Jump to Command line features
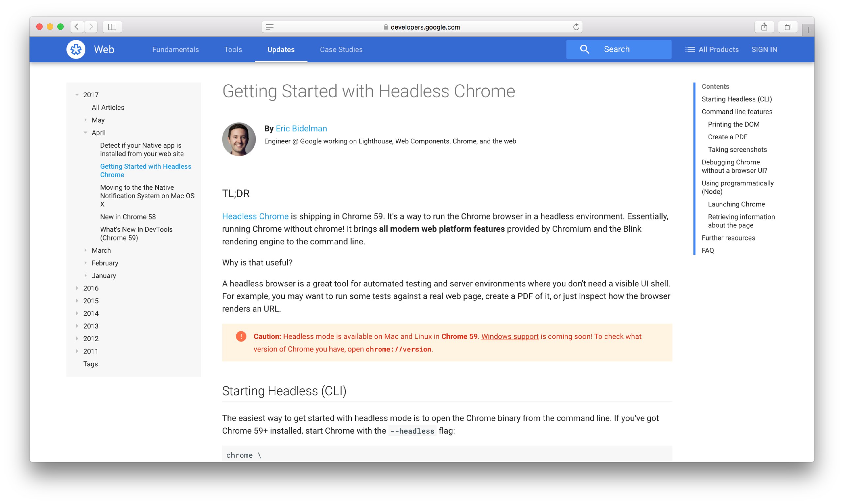This screenshot has height=504, width=844. click(x=737, y=111)
